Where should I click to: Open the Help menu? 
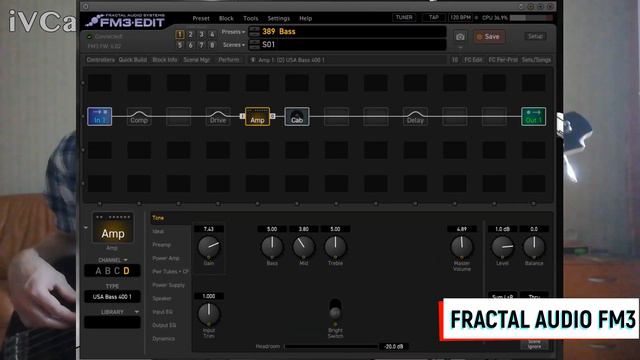click(x=305, y=18)
